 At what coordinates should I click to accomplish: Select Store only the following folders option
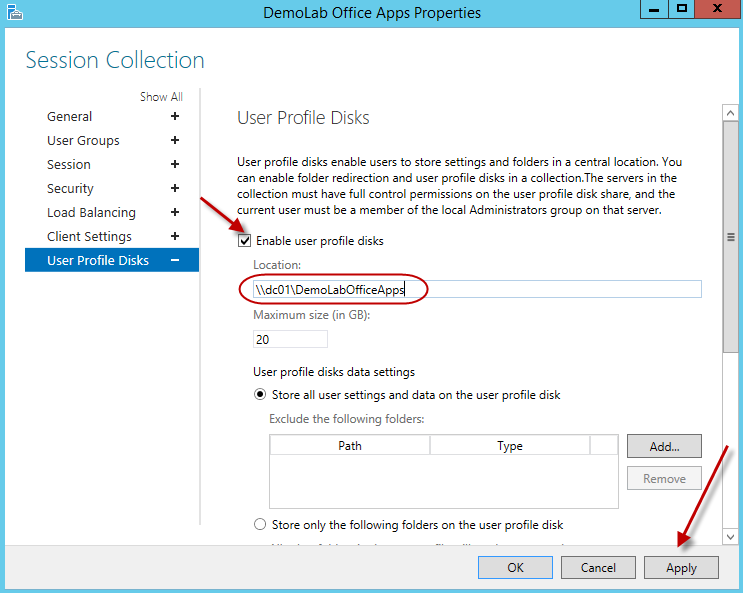click(261, 525)
